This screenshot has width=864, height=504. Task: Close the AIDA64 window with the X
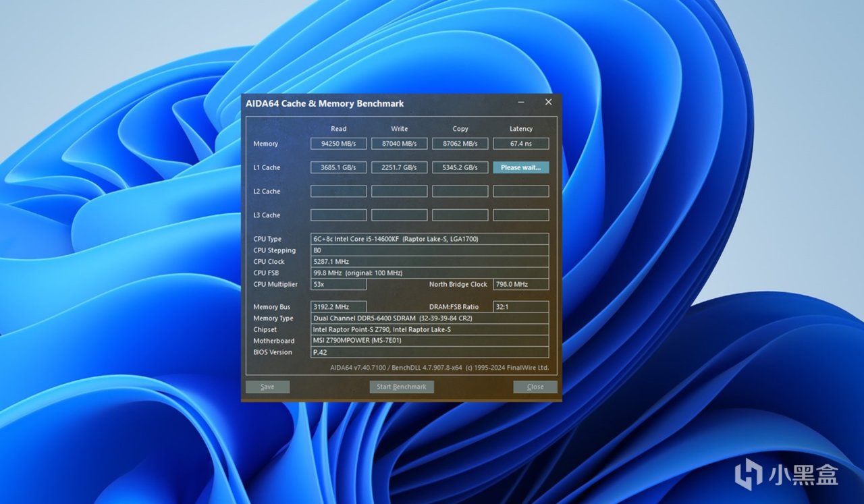[x=548, y=103]
